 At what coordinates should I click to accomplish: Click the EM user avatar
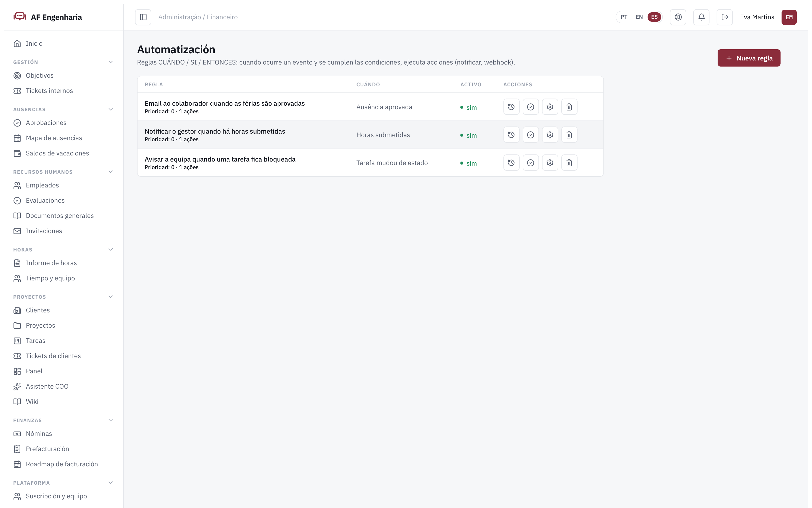789,17
